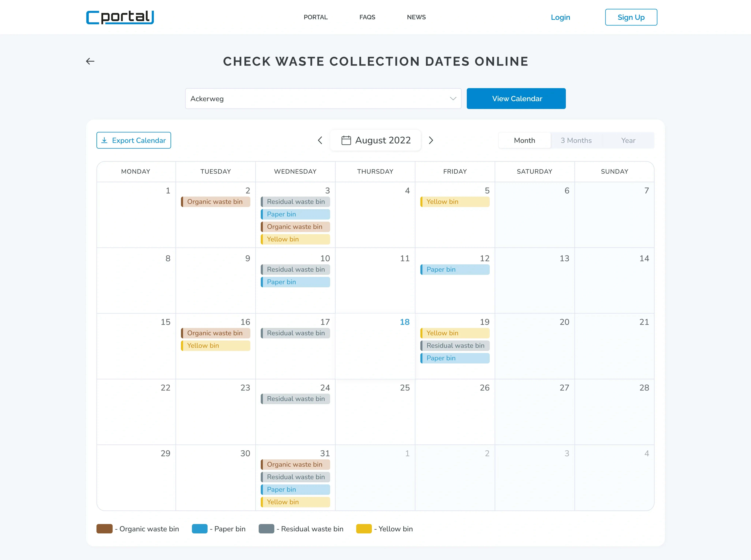The image size is (751, 560).
Task: Click the brown Organic waste bin legend swatch
Action: (105, 529)
